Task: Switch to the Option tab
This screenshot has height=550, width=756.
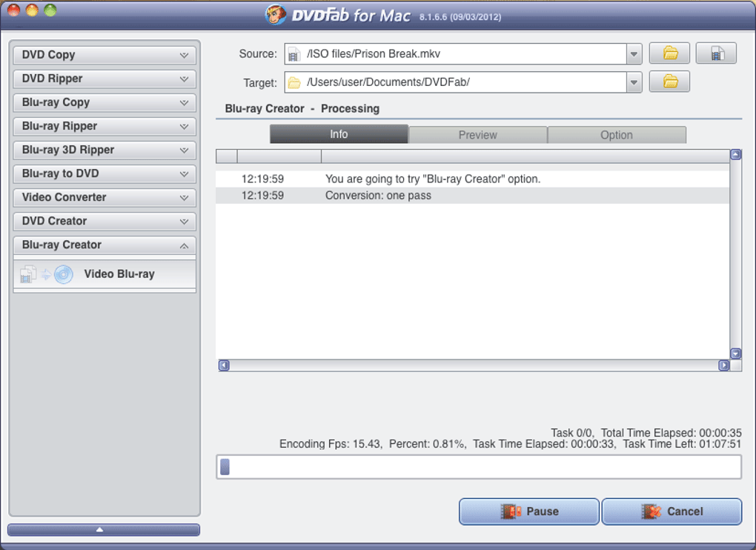Action: click(617, 135)
